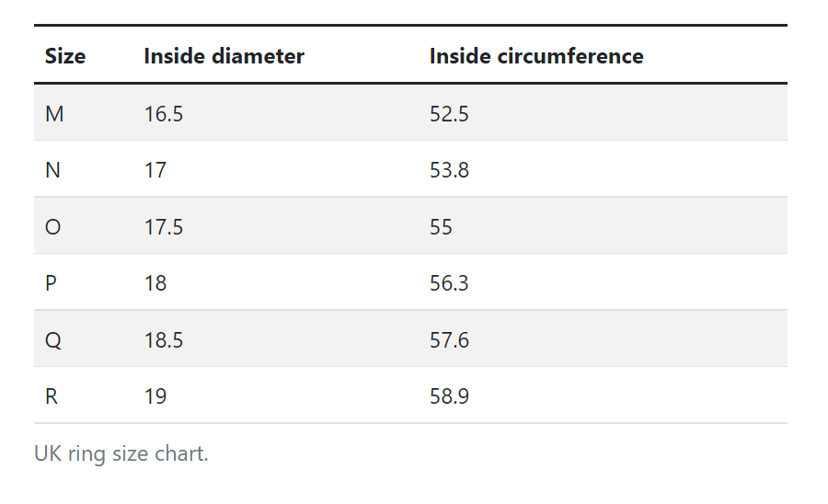Select size M cell
This screenshot has height=504, width=828.
54,113
